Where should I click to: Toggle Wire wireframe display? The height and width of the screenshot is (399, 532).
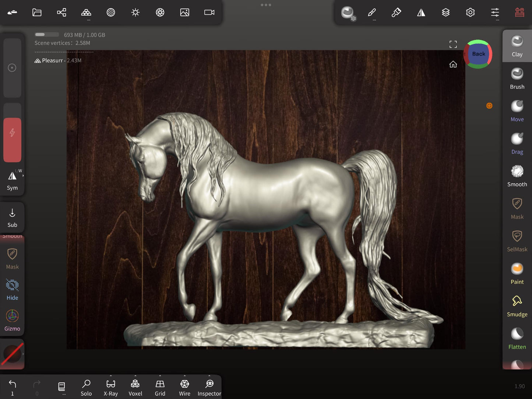[185, 388]
